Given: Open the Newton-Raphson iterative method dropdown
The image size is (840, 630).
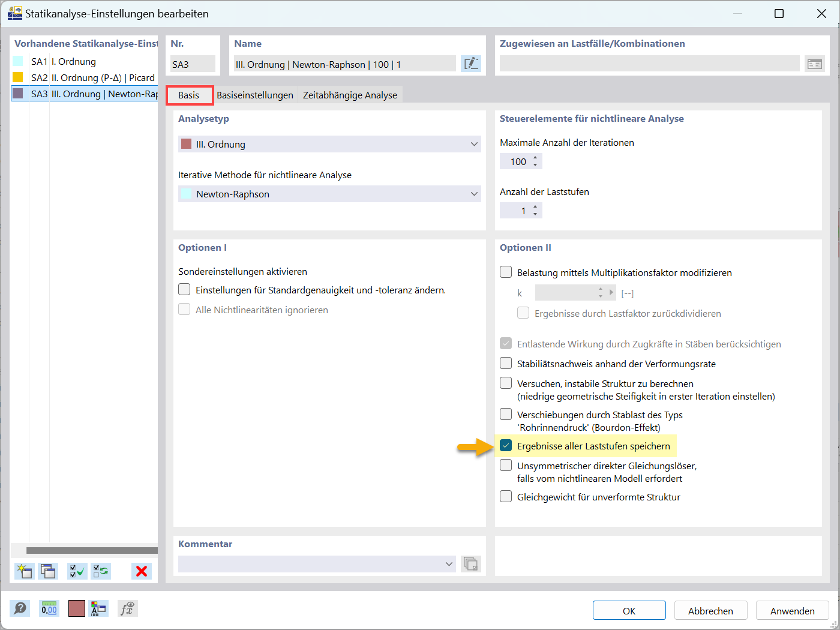Looking at the screenshot, I should 473,194.
